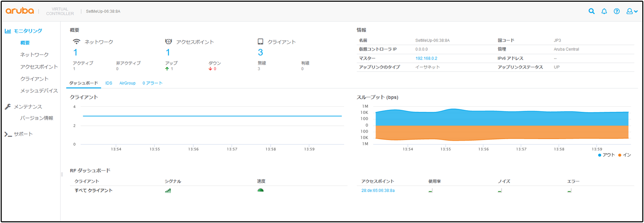Click the help question mark icon
The height and width of the screenshot is (223, 644).
tap(617, 11)
